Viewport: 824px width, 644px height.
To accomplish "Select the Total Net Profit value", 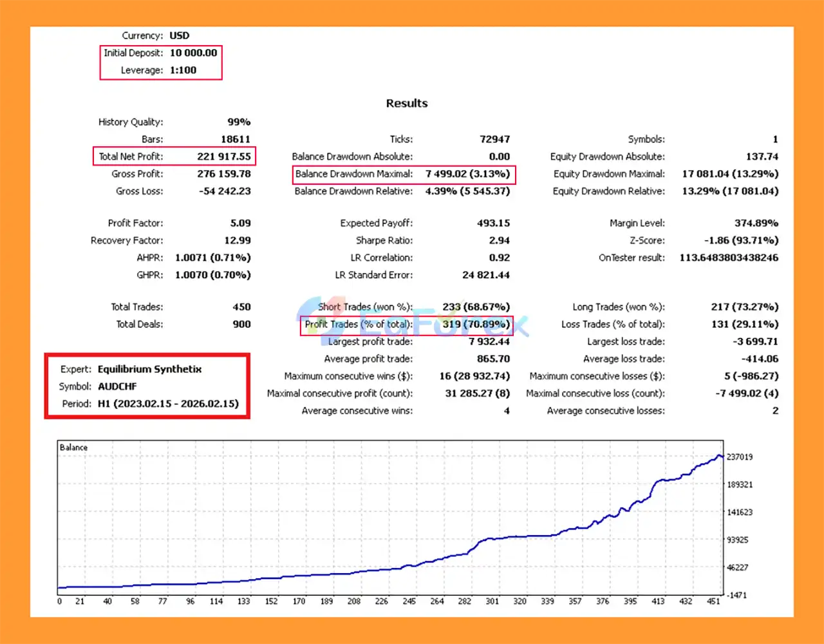I will pos(223,156).
